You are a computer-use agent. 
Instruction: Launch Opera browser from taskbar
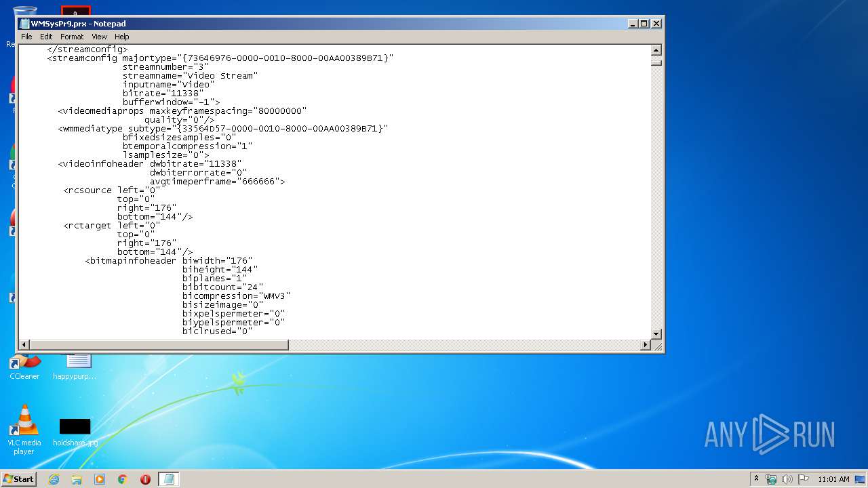145,479
